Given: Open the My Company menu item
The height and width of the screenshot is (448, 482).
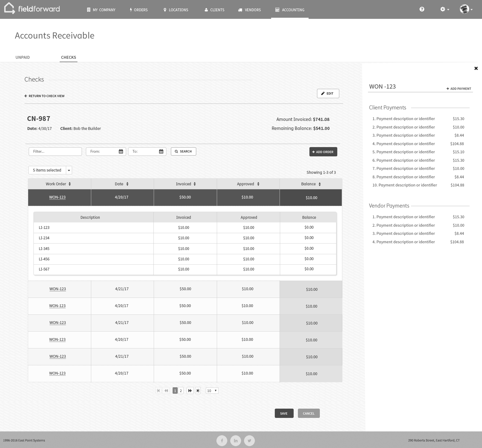Looking at the screenshot, I should tap(101, 10).
